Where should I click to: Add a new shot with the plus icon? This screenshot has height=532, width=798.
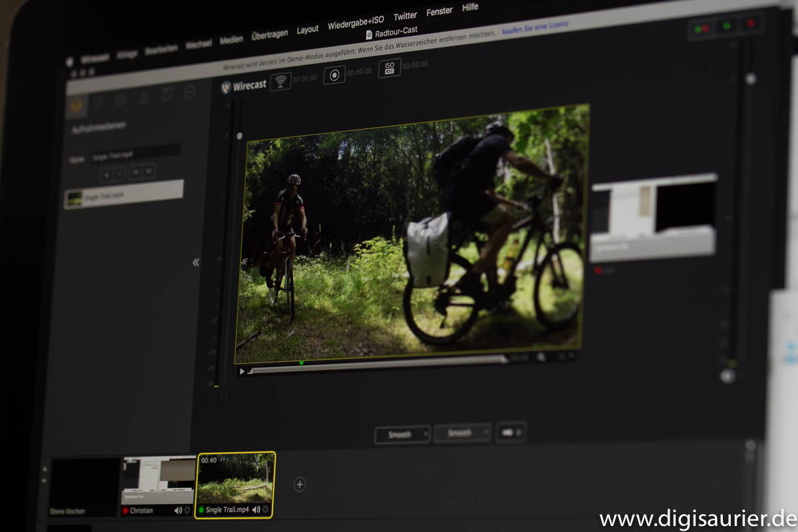(x=300, y=484)
